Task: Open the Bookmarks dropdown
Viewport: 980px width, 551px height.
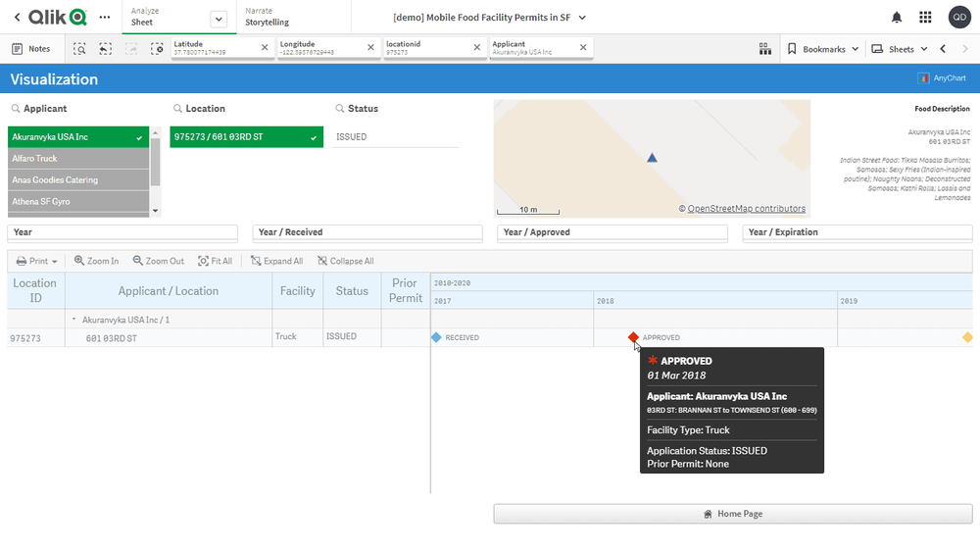Action: click(x=823, y=49)
